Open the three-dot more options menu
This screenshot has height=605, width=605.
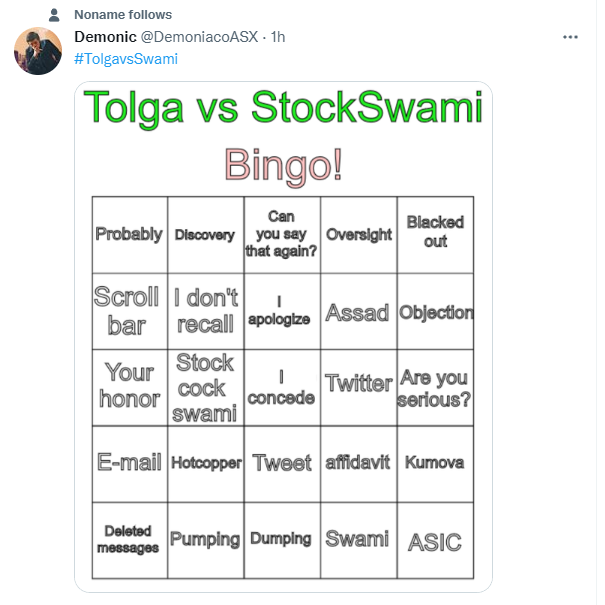[x=570, y=37]
